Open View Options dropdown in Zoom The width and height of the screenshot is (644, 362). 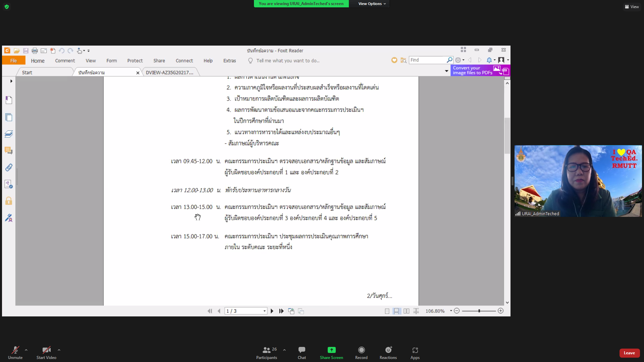372,4
